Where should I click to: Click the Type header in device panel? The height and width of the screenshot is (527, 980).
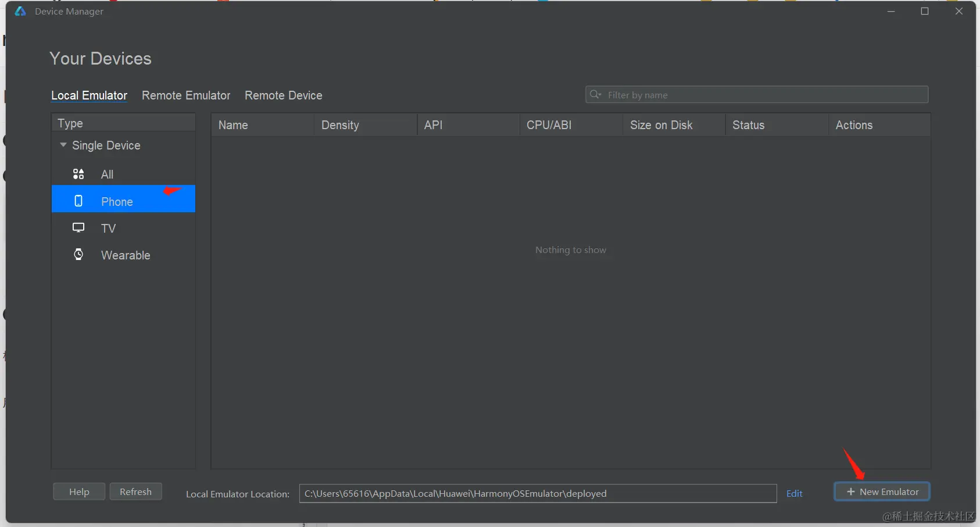[123, 123]
